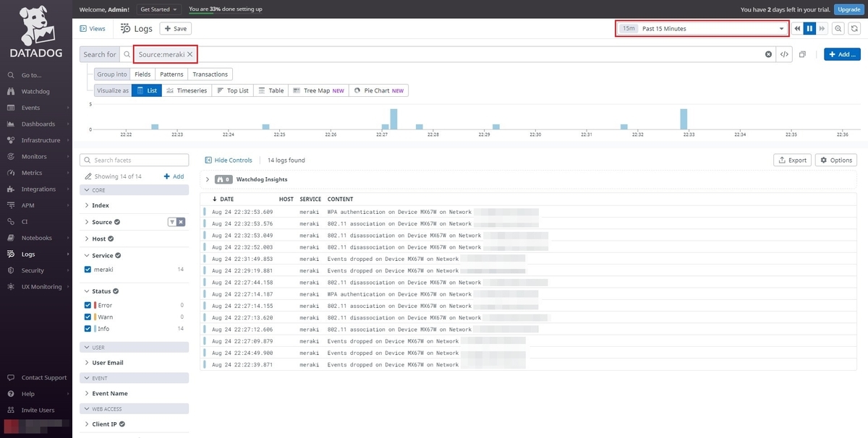Click the UX Monitoring sidebar icon
This screenshot has width=868, height=438.
click(x=11, y=287)
